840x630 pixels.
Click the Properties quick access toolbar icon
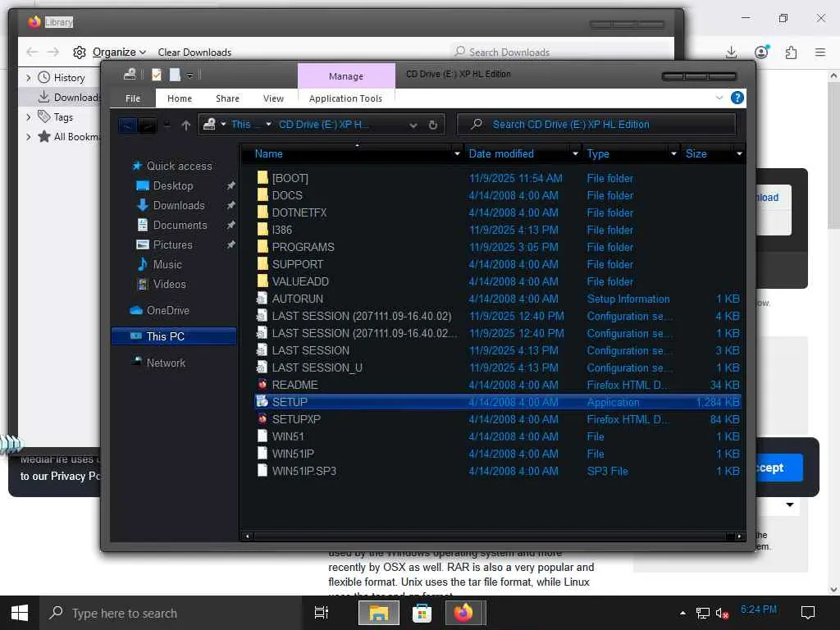(157, 75)
